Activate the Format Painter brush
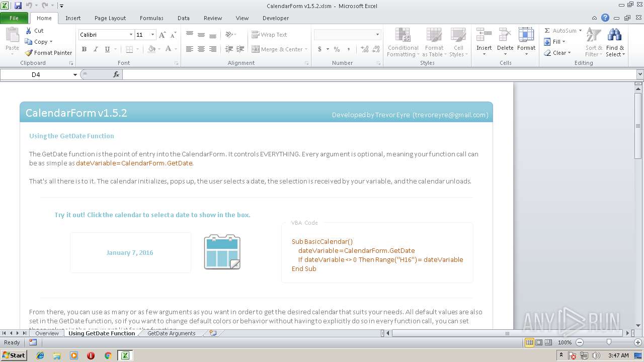Viewport: 644px width, 362px height. 29,53
